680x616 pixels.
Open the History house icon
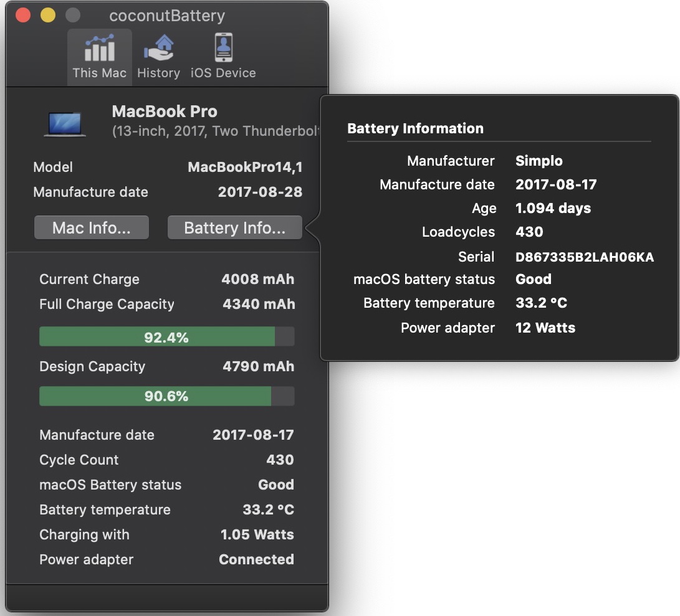[x=158, y=49]
